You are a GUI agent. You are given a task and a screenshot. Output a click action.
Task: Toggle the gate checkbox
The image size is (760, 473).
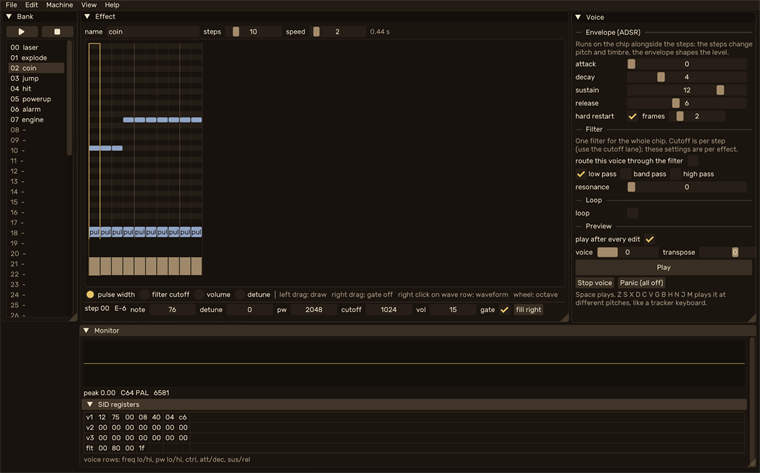pyautogui.click(x=505, y=310)
